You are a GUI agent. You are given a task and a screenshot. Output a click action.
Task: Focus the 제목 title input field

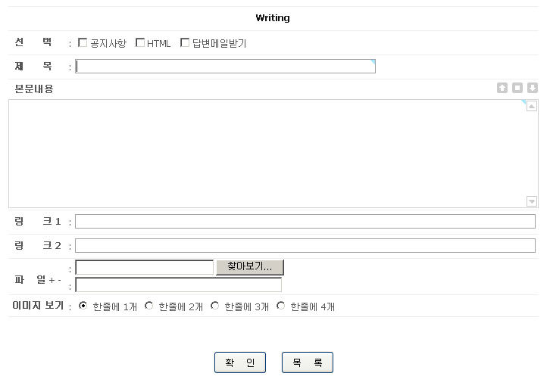(x=225, y=67)
